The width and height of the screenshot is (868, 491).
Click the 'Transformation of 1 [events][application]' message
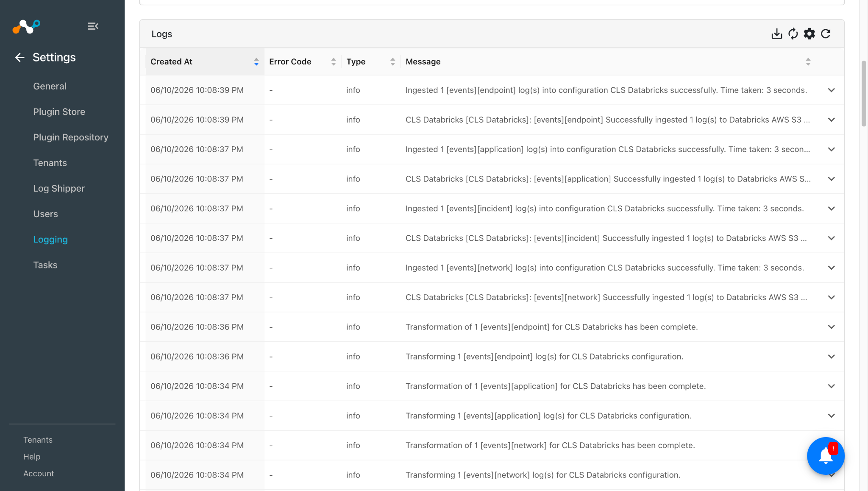click(x=556, y=386)
